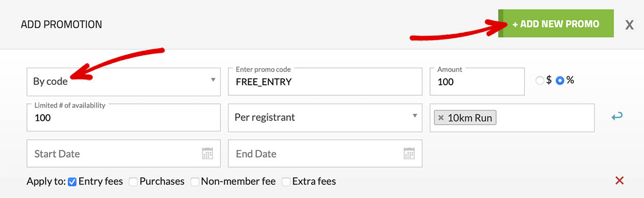Expand the Per registrant dropdown
The height and width of the screenshot is (198, 644).
pyautogui.click(x=325, y=117)
